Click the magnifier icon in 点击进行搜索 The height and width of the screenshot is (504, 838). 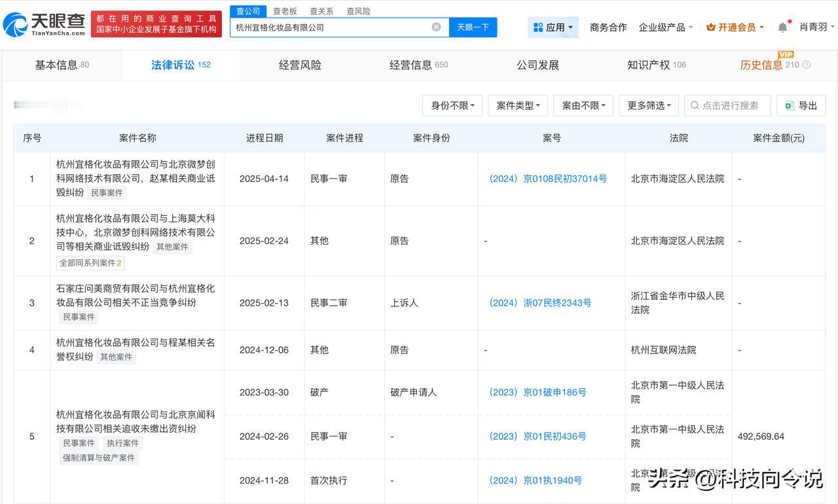click(695, 105)
